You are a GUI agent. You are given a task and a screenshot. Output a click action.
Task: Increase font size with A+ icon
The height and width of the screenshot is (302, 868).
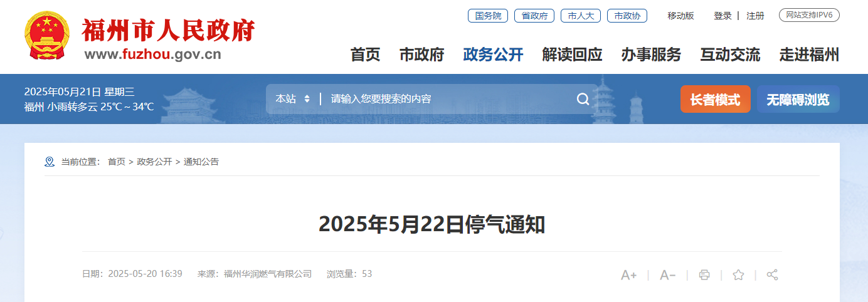pos(628,275)
